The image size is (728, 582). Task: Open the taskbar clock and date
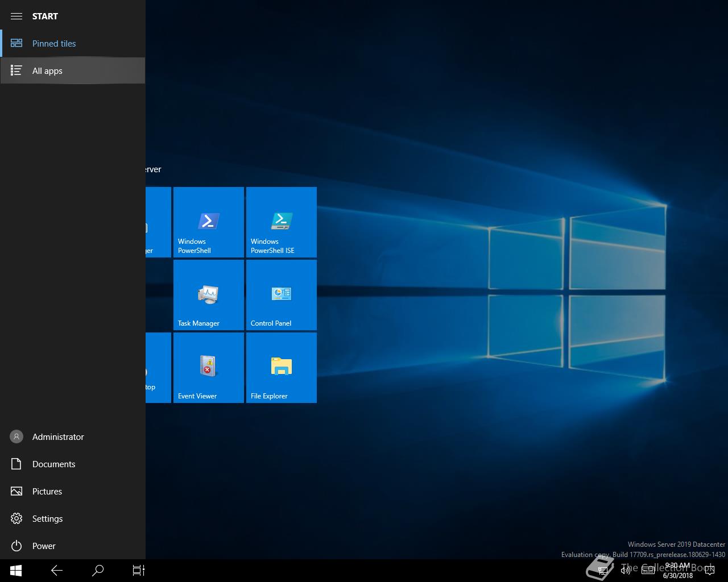coord(677,571)
